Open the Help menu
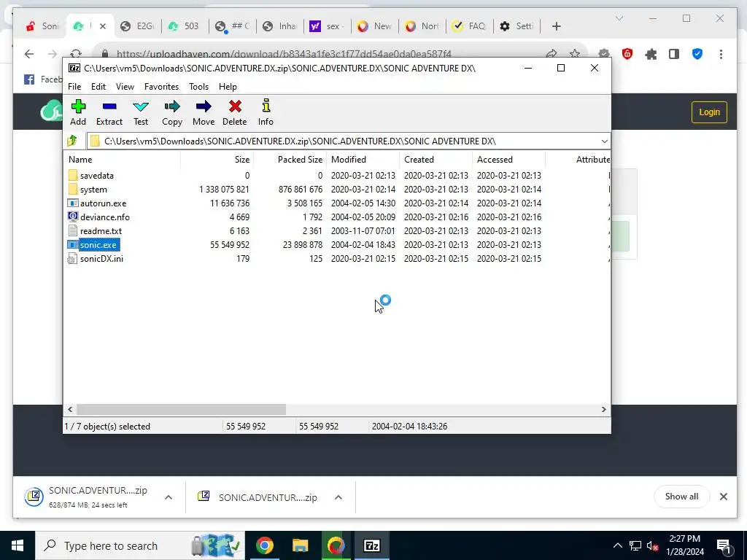Screen dimensions: 747x560 click(228, 87)
